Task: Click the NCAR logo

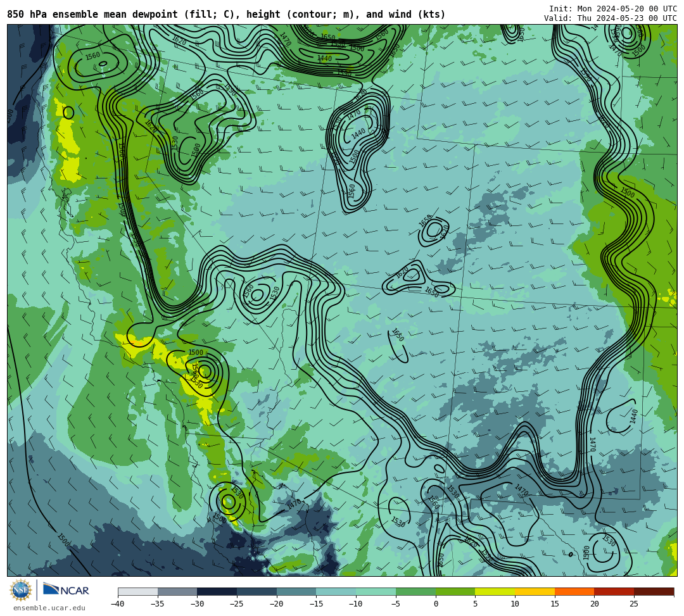Action: click(66, 590)
